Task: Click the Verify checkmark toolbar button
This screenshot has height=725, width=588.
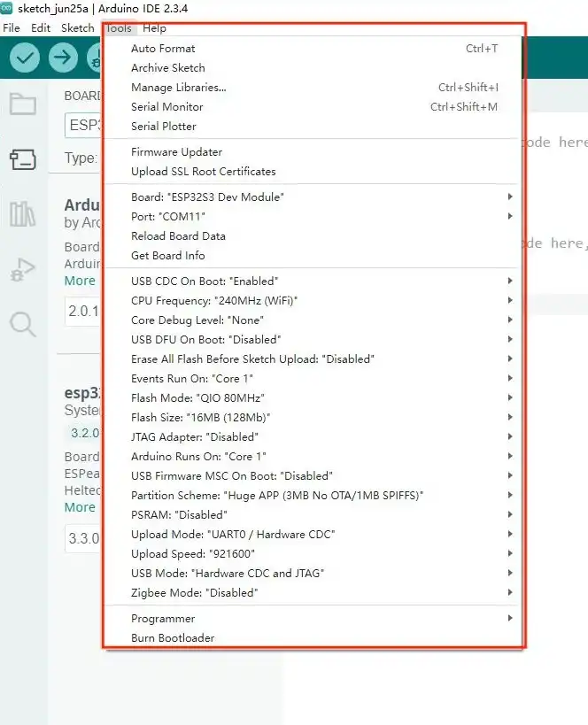Action: 25,58
